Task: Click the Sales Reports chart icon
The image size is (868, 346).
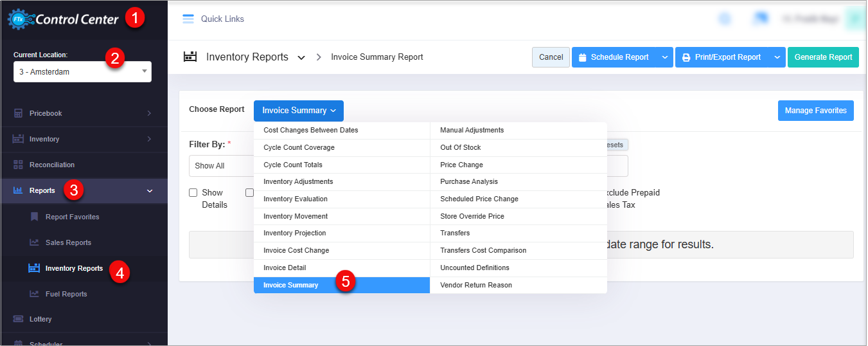Action: [34, 242]
